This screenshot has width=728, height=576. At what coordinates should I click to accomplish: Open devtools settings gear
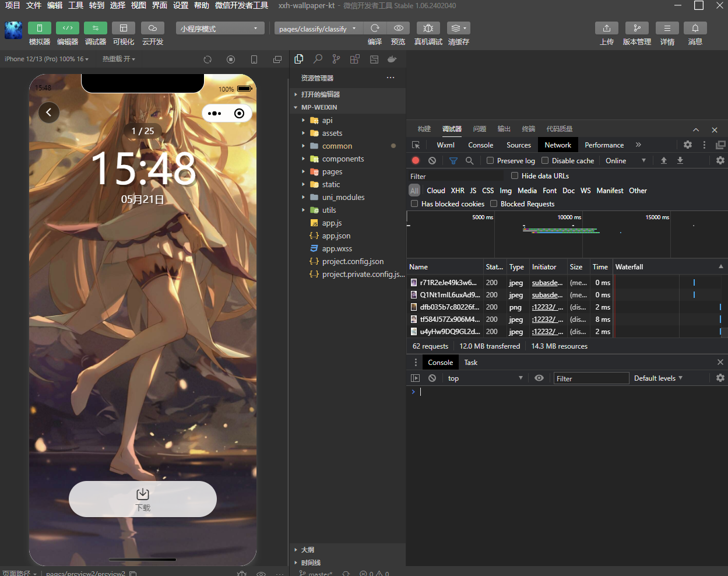[x=688, y=145]
